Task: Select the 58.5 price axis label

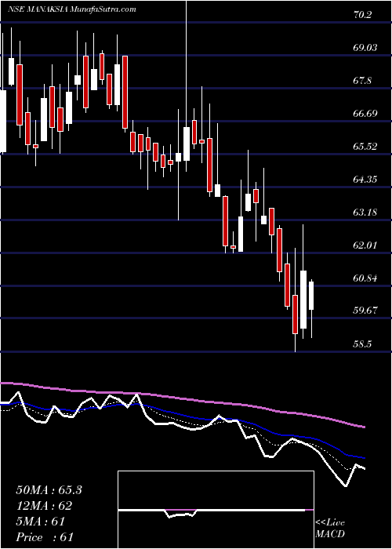Action: pos(362,344)
